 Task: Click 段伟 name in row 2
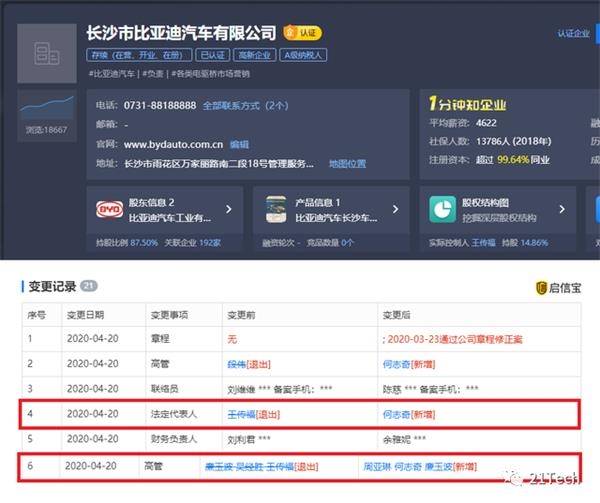pyautogui.click(x=236, y=364)
